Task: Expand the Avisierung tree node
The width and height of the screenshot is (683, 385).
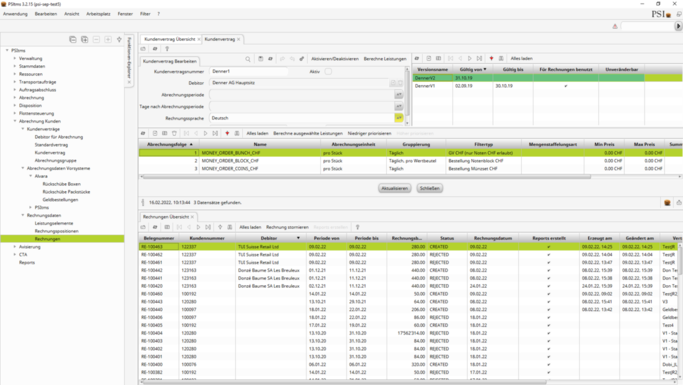Action: point(14,247)
